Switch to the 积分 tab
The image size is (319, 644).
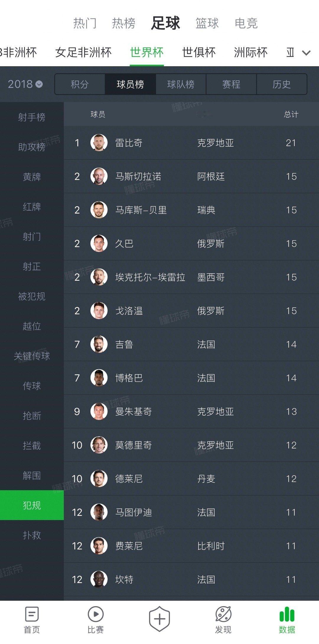point(80,84)
